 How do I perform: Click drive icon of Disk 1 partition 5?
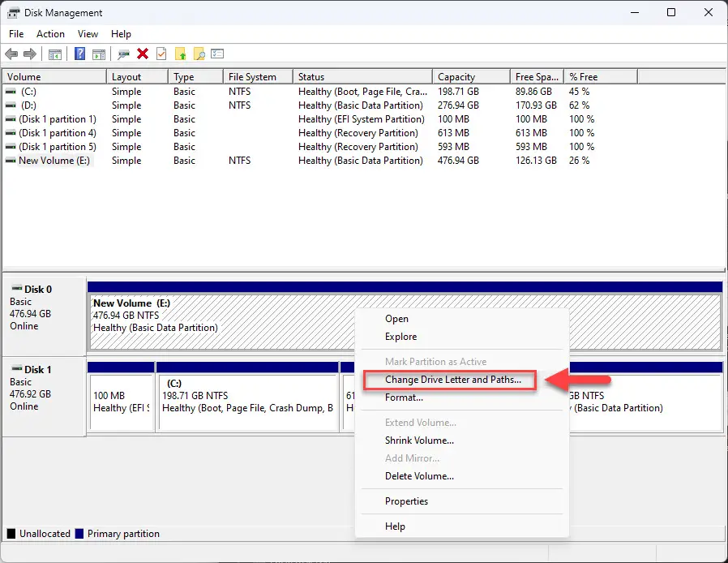[x=11, y=147]
